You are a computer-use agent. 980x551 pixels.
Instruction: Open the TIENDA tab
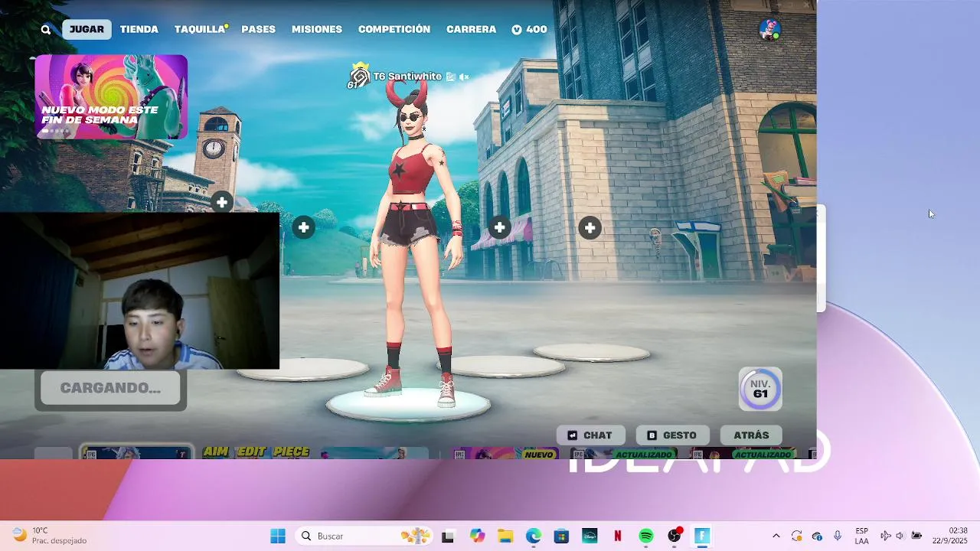click(139, 29)
